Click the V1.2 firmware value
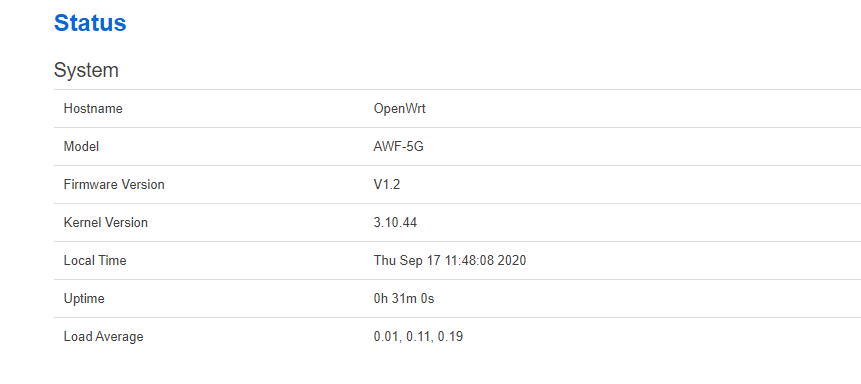The height and width of the screenshot is (384, 861). pos(387,185)
